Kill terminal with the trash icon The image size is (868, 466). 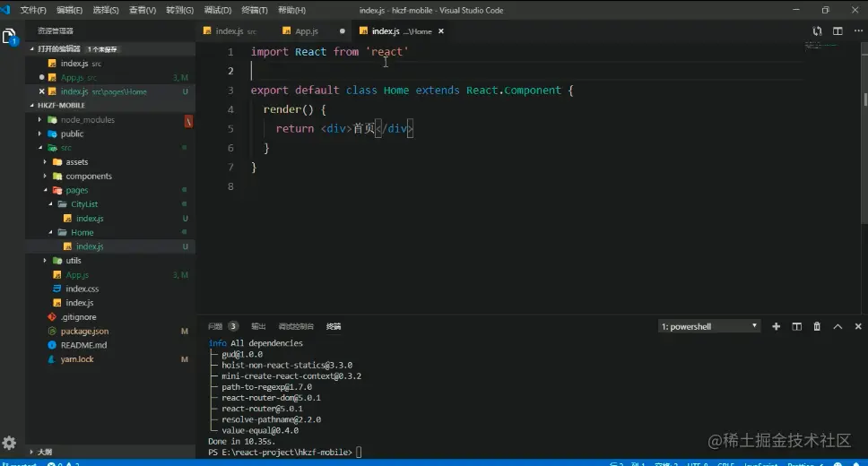click(x=817, y=326)
